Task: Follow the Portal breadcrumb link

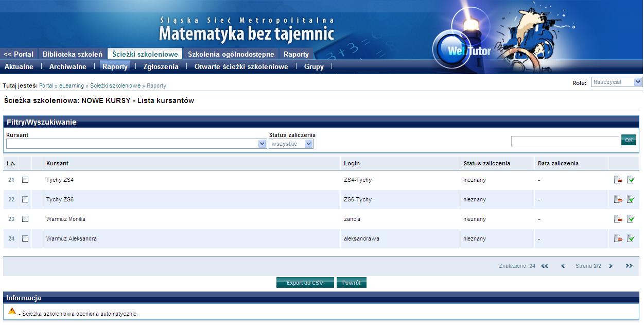Action: 46,85
